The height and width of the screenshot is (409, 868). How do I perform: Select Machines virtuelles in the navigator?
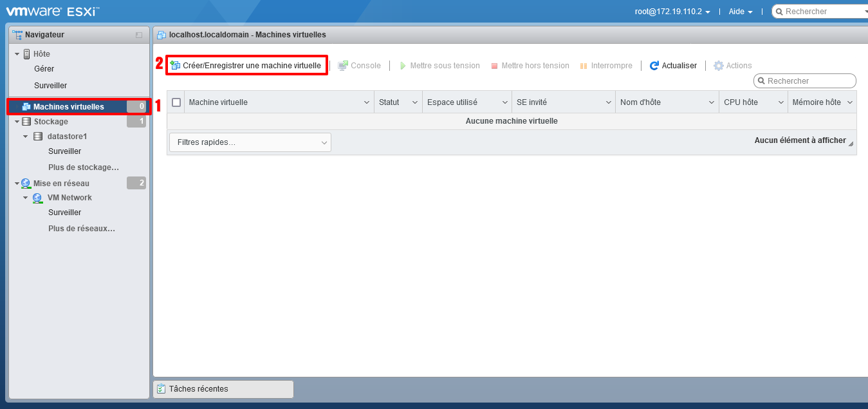pyautogui.click(x=68, y=107)
